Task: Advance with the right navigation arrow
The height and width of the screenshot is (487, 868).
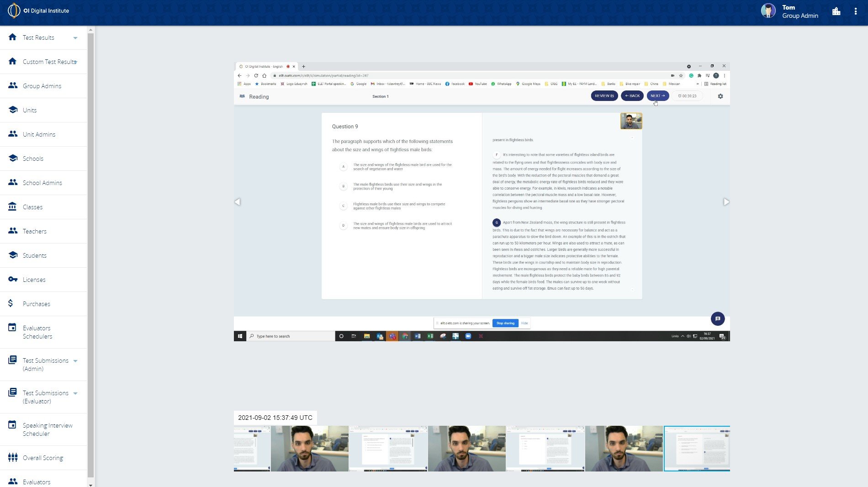Action: pyautogui.click(x=726, y=201)
